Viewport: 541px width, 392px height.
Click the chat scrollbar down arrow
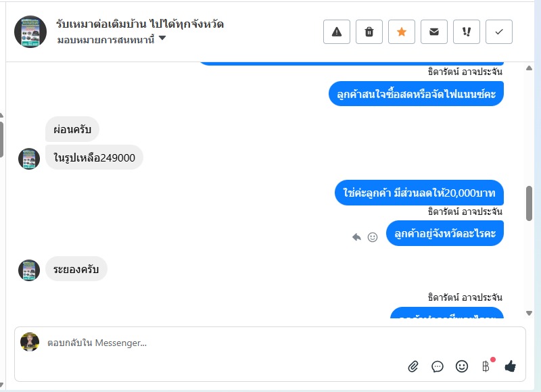pyautogui.click(x=529, y=313)
